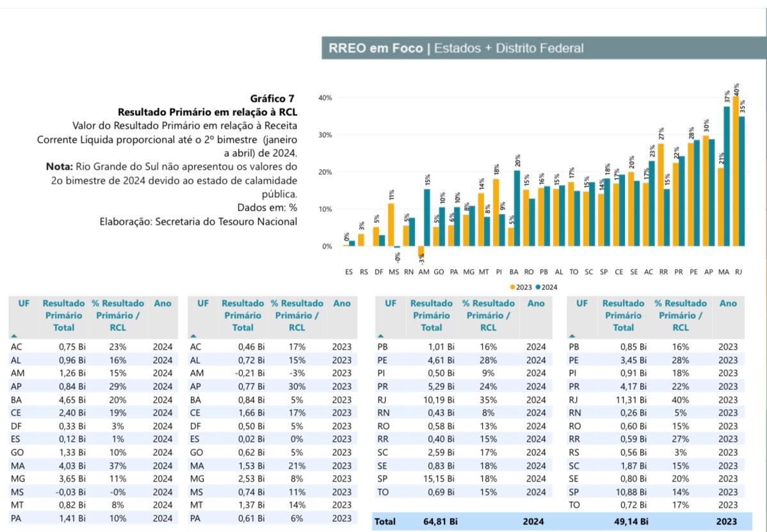Click the 49,14 Bi total for 2023

tap(632, 522)
